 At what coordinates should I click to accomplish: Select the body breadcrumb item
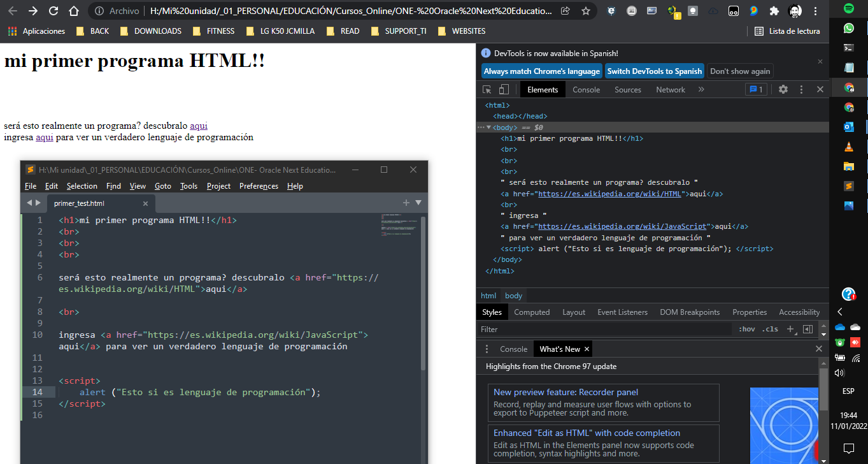click(x=514, y=296)
